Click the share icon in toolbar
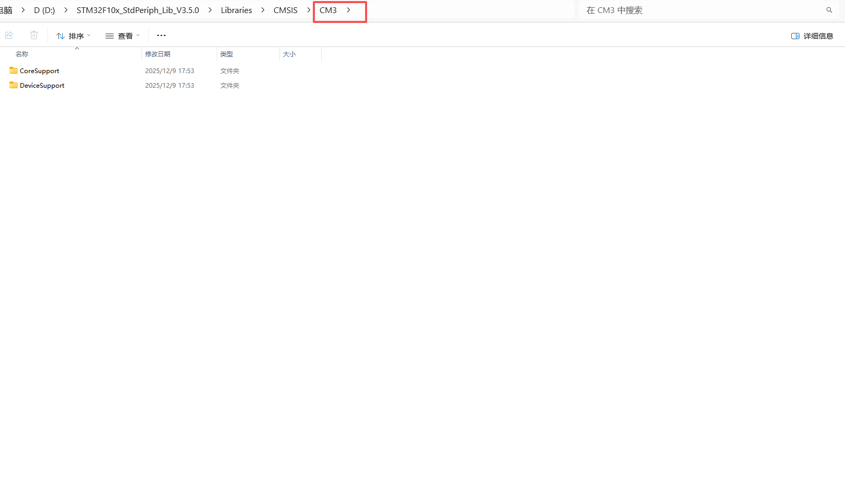Image resolution: width=845 pixels, height=504 pixels. pyautogui.click(x=9, y=35)
